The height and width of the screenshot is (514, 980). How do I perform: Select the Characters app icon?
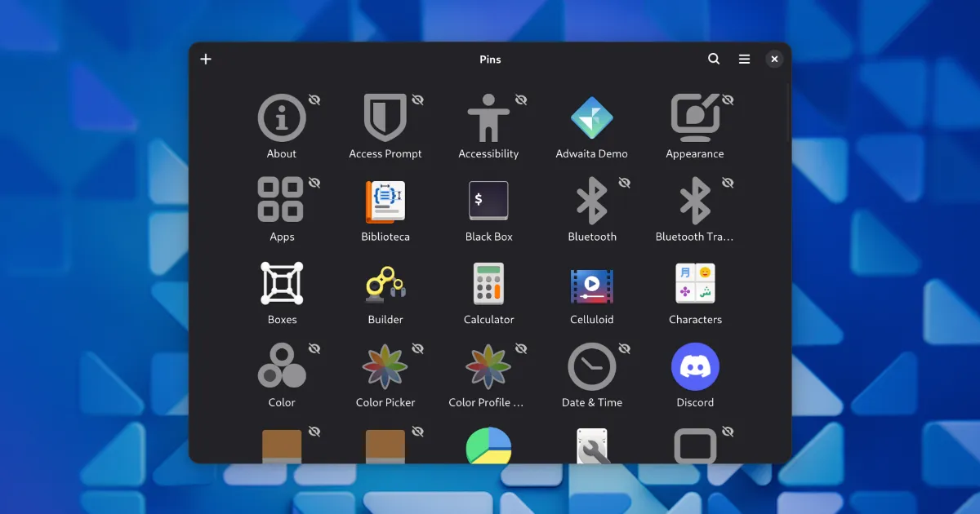point(695,284)
